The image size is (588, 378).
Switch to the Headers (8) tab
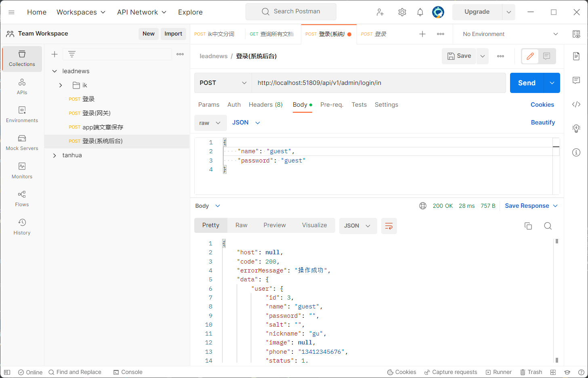[266, 105]
